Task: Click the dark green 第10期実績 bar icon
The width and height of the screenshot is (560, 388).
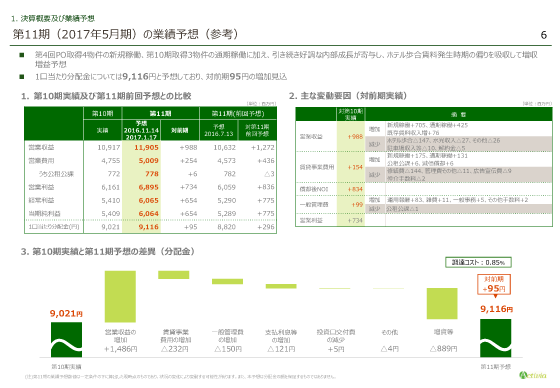Action: 66,339
